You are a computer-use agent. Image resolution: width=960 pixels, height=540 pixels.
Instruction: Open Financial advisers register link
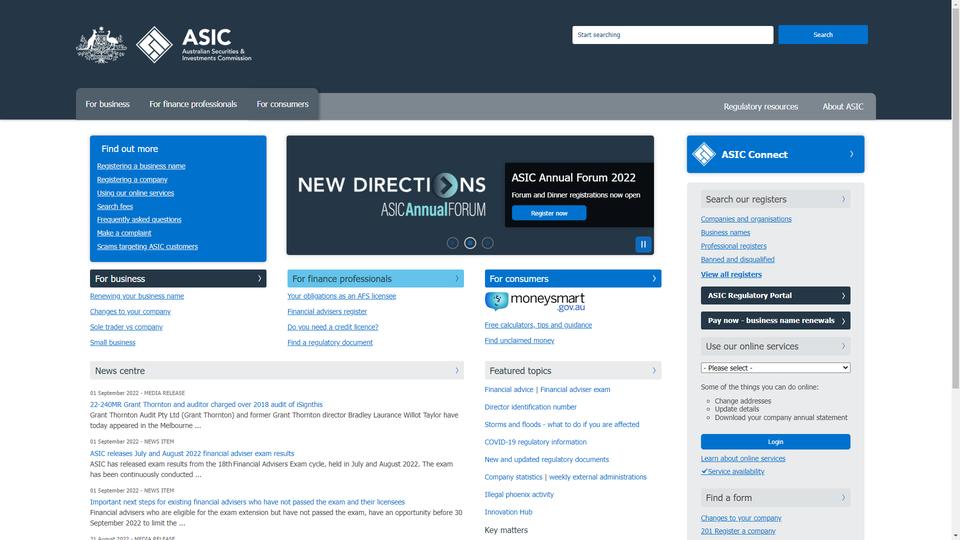coord(327,312)
